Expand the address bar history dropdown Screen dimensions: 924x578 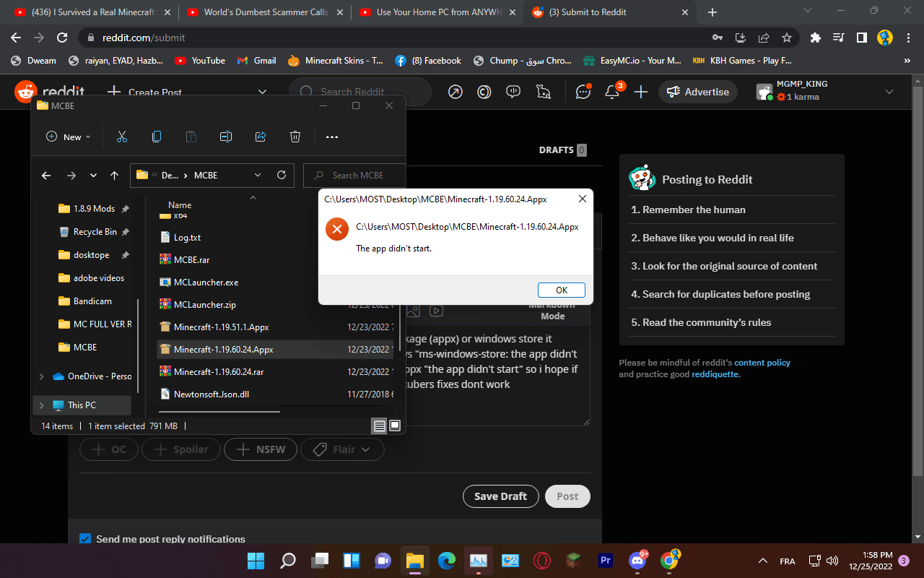[x=258, y=175]
